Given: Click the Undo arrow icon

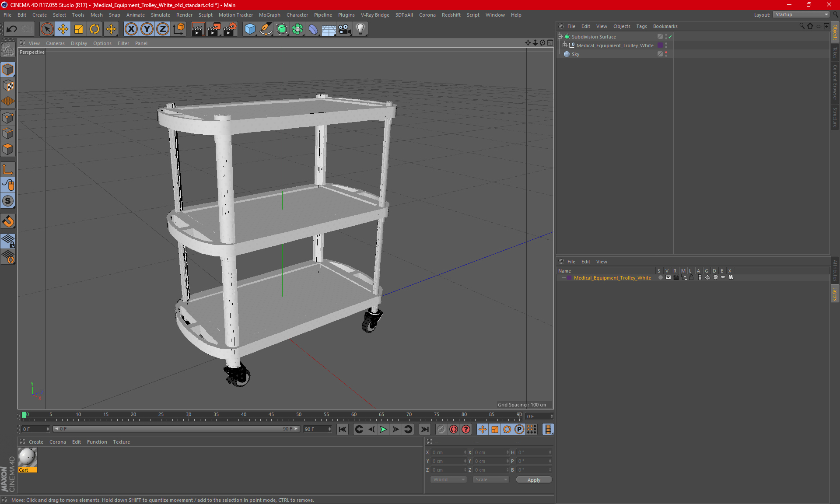Looking at the screenshot, I should [x=12, y=29].
